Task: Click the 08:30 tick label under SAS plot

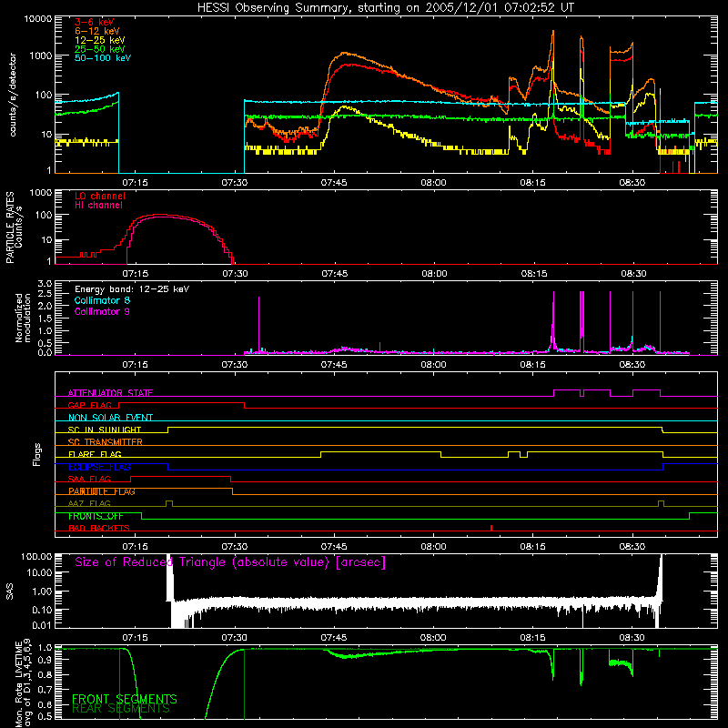Action: point(632,638)
